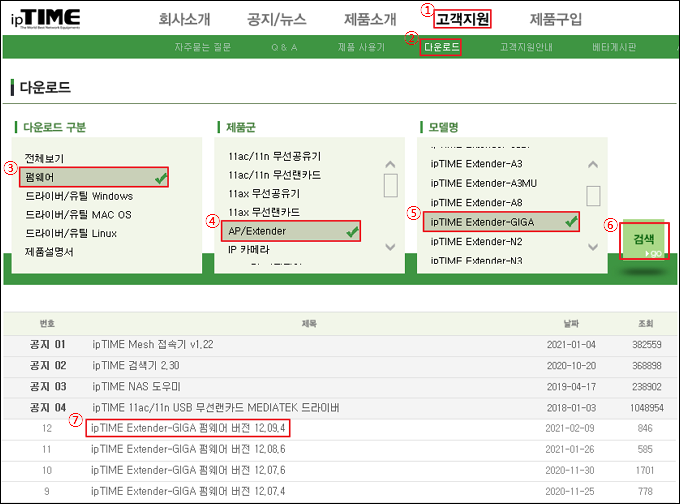
Task: Choose ipTIME Extender-A3 model
Action: [x=476, y=164]
